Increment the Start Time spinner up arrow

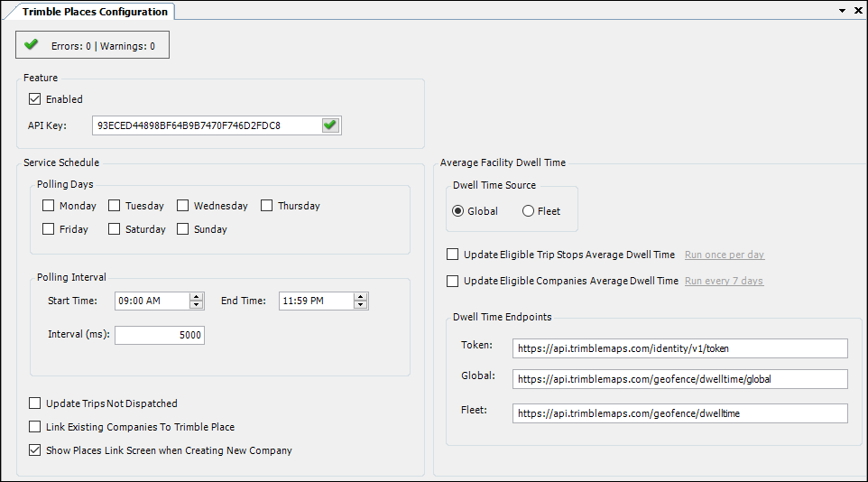196,297
